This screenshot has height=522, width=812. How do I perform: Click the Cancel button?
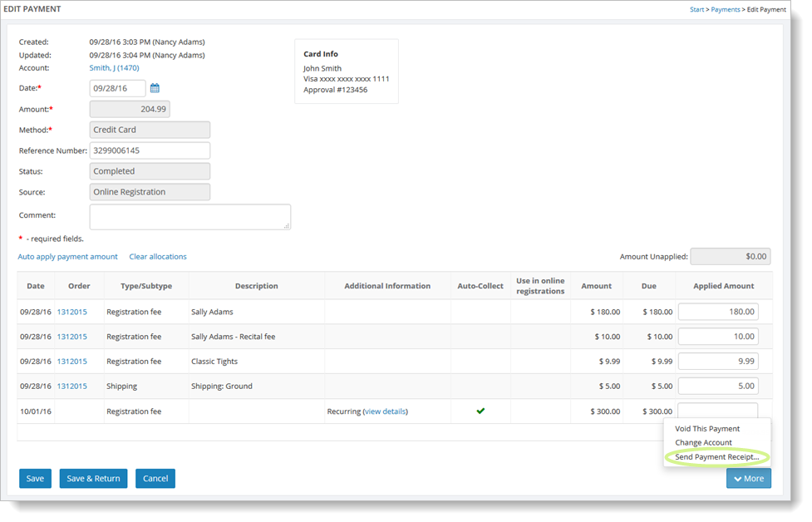[x=155, y=478]
